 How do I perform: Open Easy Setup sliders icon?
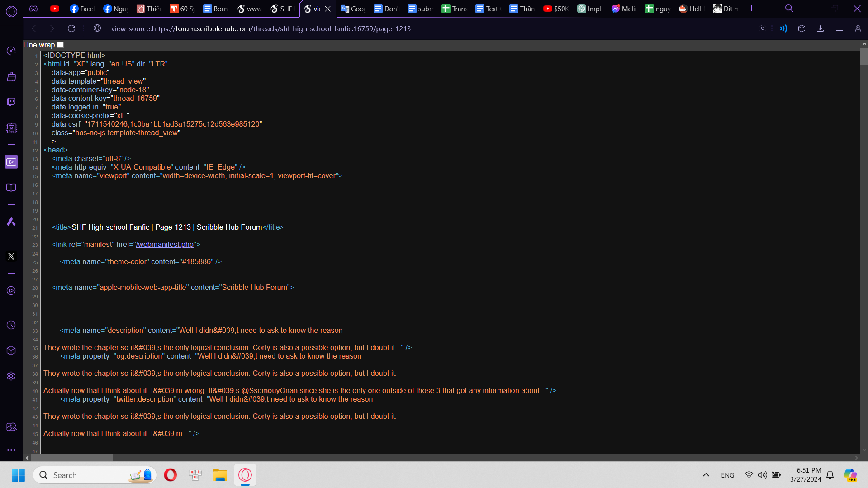[840, 28]
